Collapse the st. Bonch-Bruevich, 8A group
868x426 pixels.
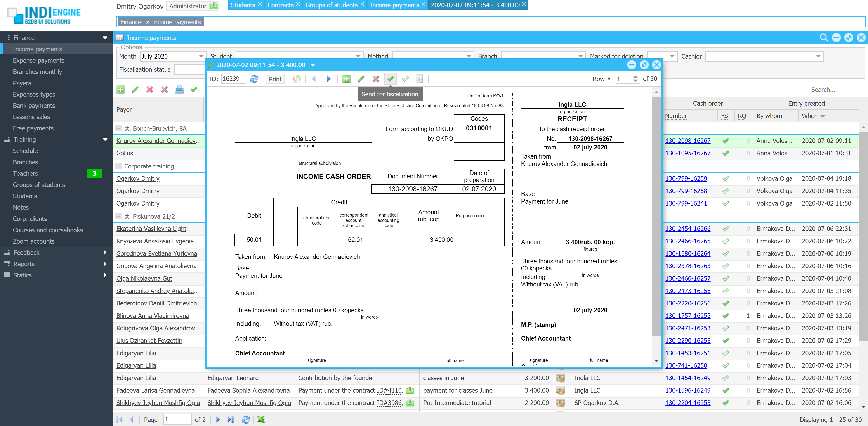(119, 128)
